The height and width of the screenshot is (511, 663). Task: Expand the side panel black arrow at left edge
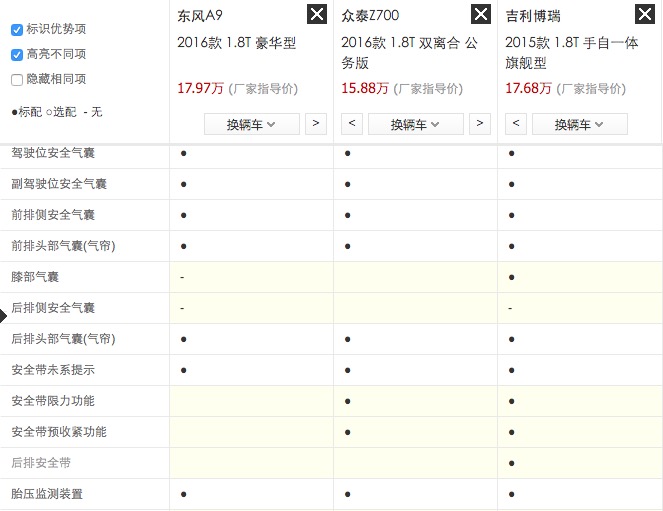(3, 316)
